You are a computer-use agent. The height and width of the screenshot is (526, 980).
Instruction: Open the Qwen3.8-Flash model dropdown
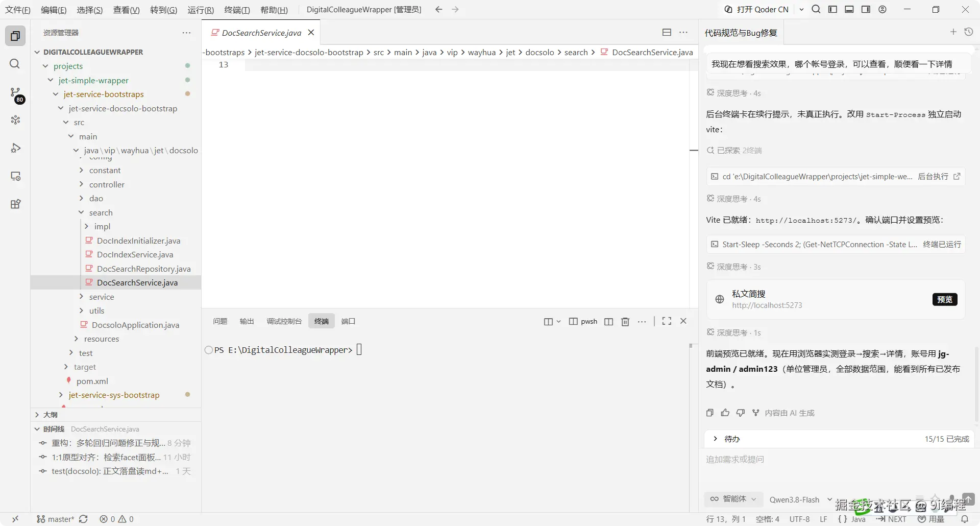click(x=800, y=499)
